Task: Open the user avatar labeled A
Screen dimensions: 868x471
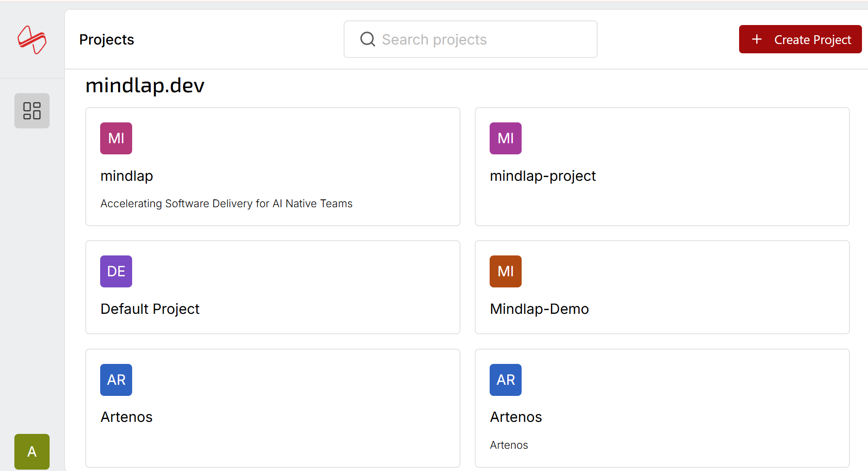Action: click(32, 452)
